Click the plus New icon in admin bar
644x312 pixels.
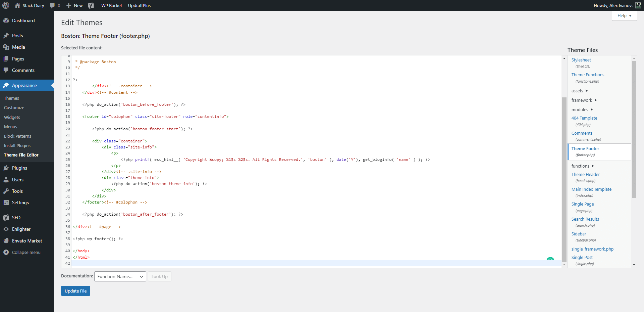click(69, 5)
